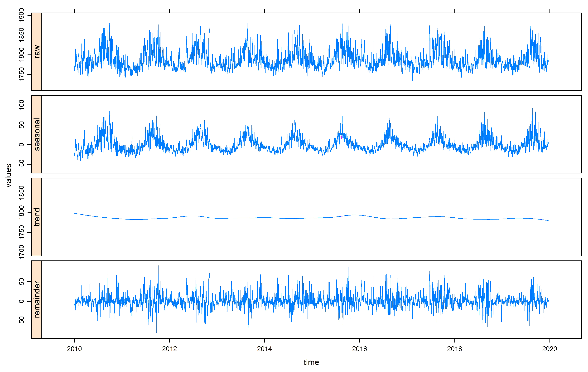Click the 1900 tick label on raw panel
Screen dimensions: 588x372
21,15
